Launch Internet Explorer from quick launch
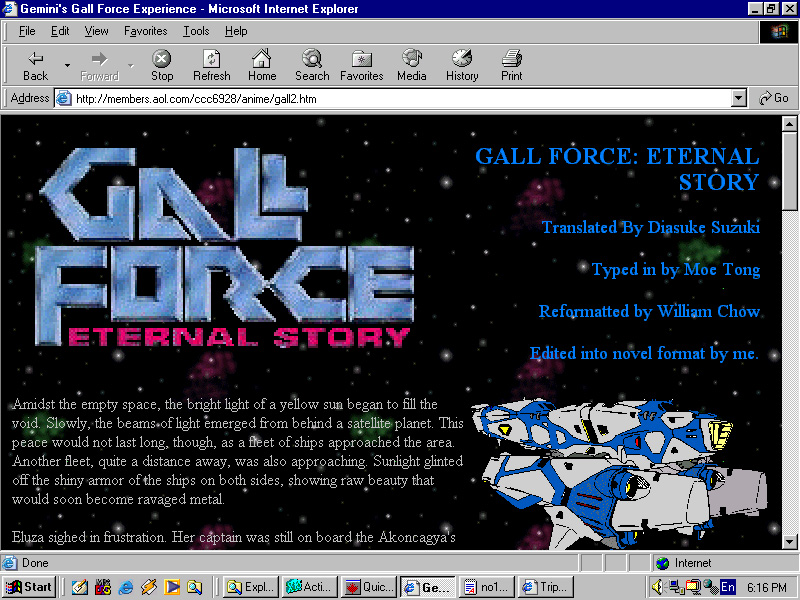The image size is (800, 600). pos(126,587)
